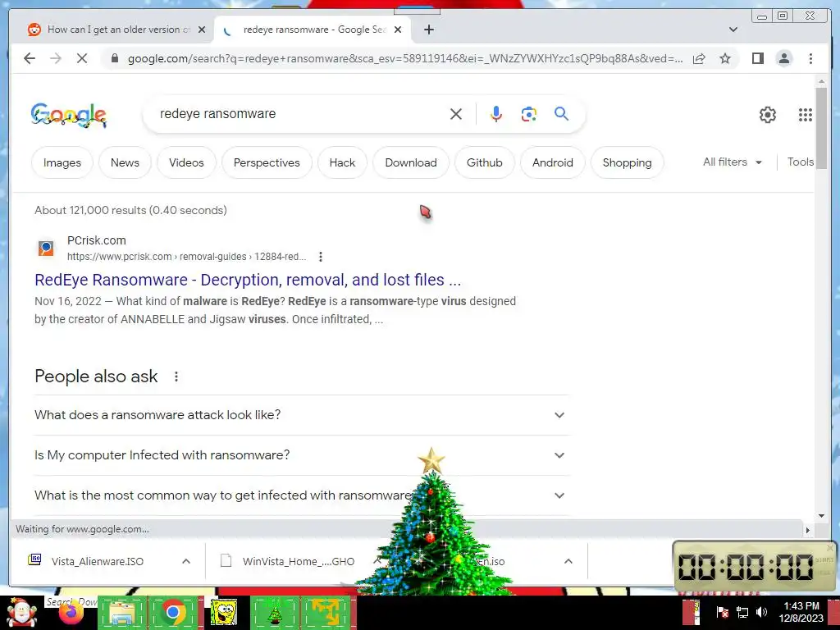
Task: Switch to Chrome on the taskbar
Action: click(172, 612)
